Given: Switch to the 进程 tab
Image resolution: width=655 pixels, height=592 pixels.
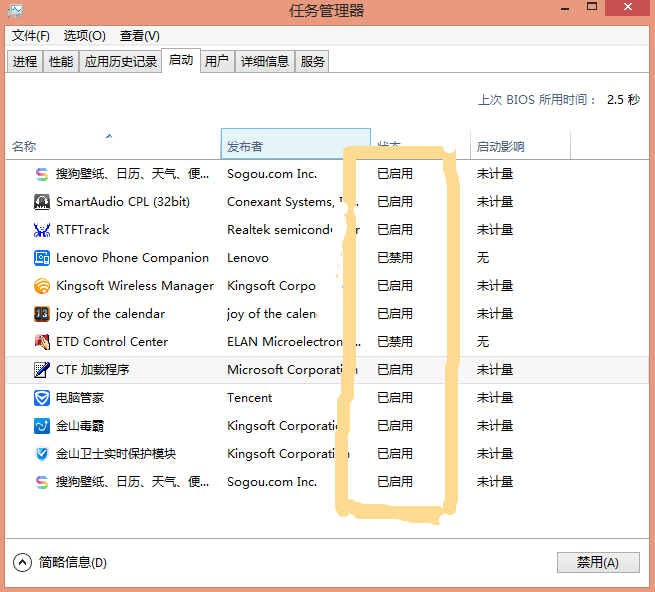Looking at the screenshot, I should click(x=25, y=62).
